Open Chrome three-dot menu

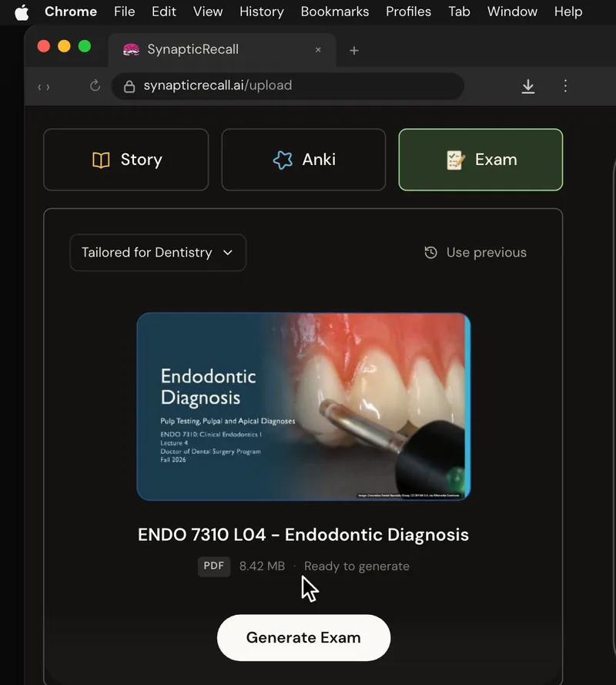click(565, 86)
